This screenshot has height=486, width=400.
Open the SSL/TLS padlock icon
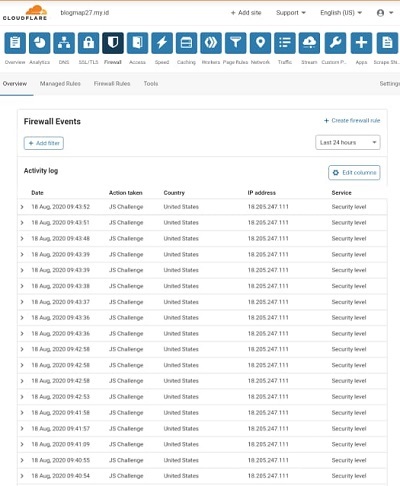click(x=88, y=43)
